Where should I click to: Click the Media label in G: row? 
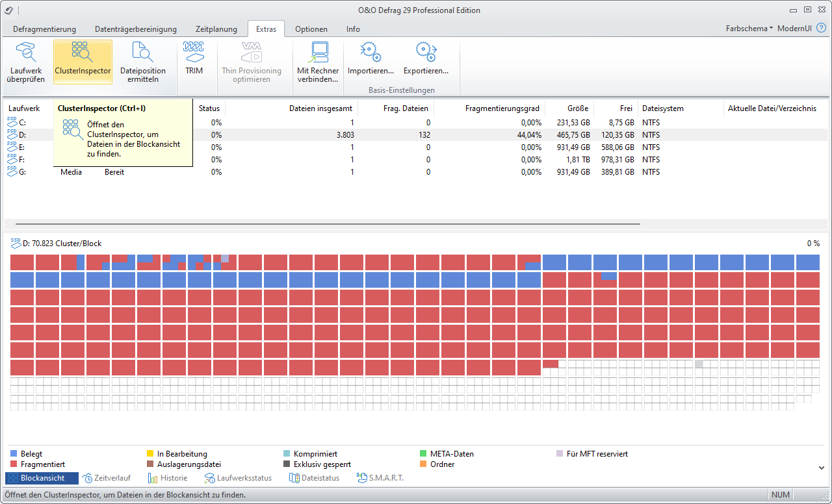71,171
